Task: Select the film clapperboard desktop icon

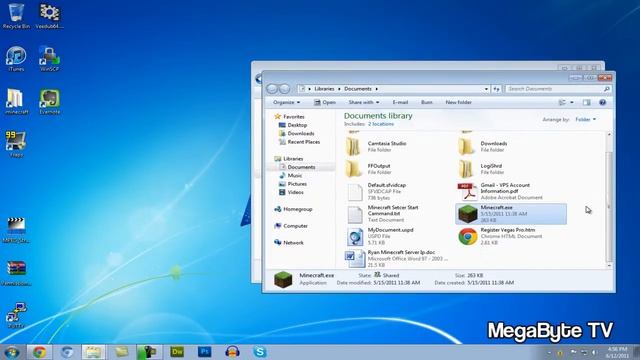Action: coord(16,230)
